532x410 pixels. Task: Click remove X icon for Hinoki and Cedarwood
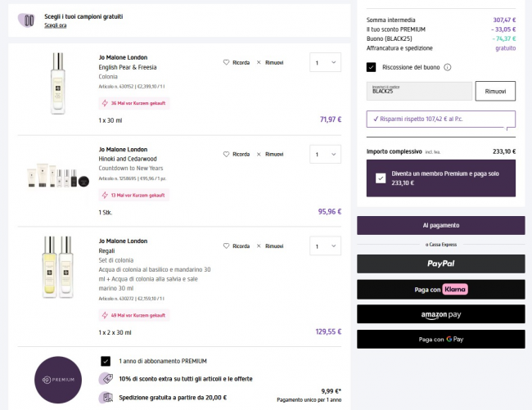point(259,154)
